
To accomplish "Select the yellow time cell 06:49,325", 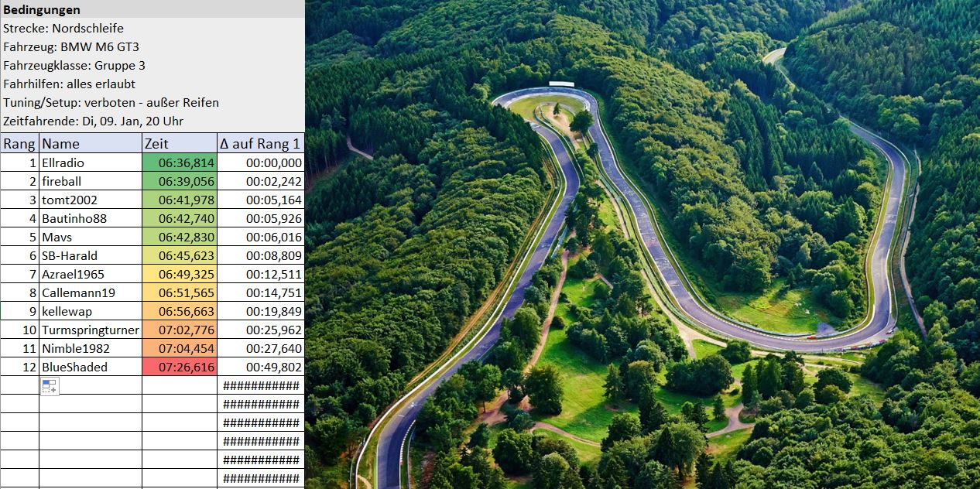I will 180,274.
